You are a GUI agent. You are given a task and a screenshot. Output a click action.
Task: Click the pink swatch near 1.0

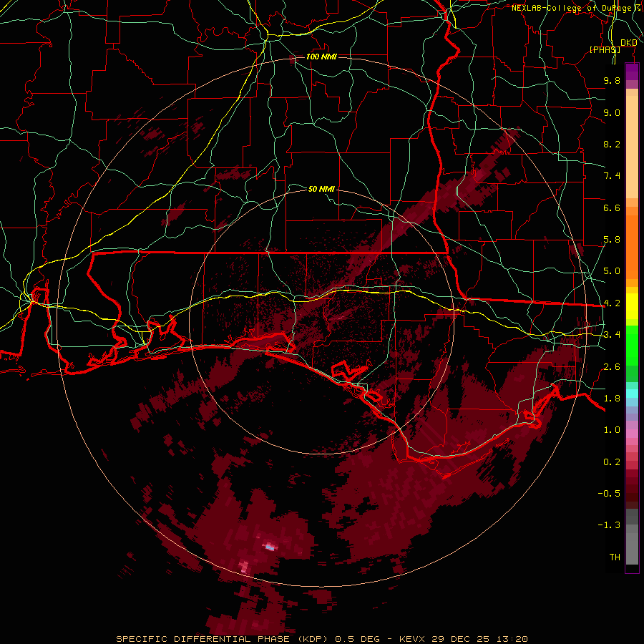pyautogui.click(x=632, y=434)
